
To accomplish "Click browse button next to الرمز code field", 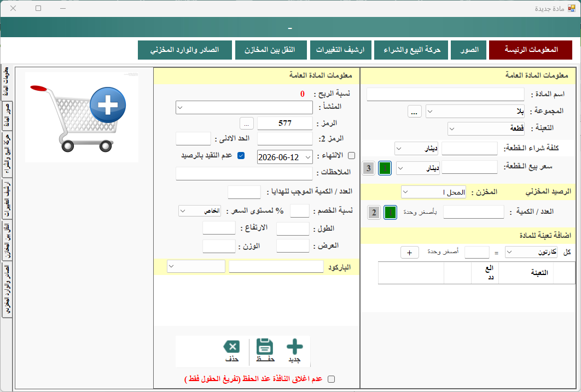I will click(246, 123).
